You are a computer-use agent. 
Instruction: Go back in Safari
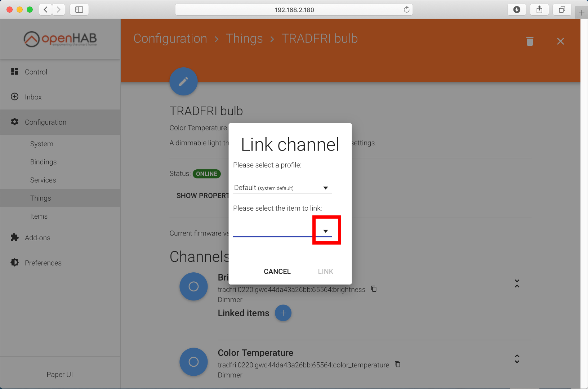click(45, 9)
